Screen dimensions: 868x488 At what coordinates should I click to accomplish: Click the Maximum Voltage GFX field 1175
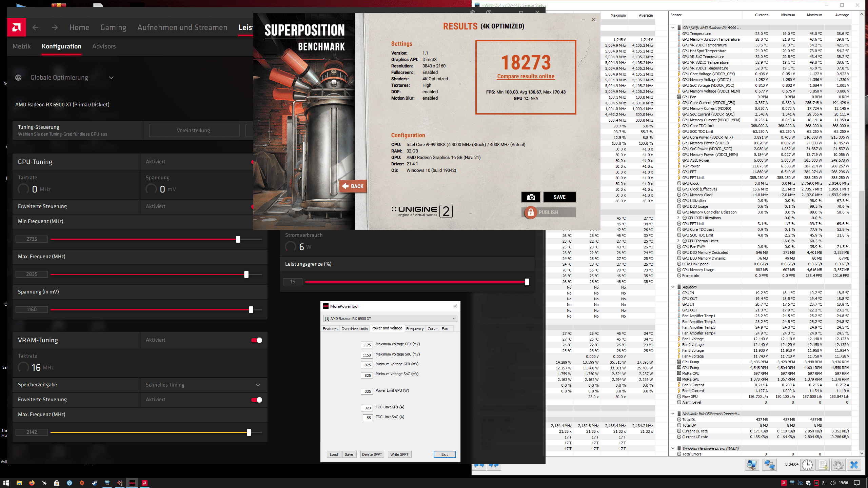tap(367, 345)
